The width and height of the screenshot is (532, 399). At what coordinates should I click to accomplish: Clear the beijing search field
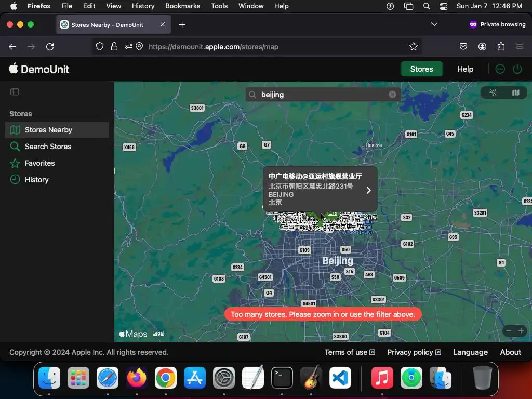coord(392,95)
